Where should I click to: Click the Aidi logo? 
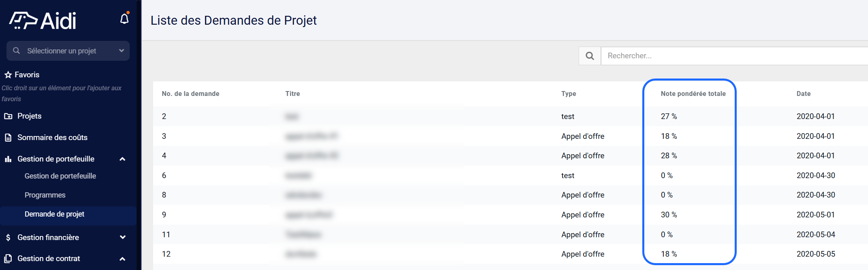(x=43, y=20)
